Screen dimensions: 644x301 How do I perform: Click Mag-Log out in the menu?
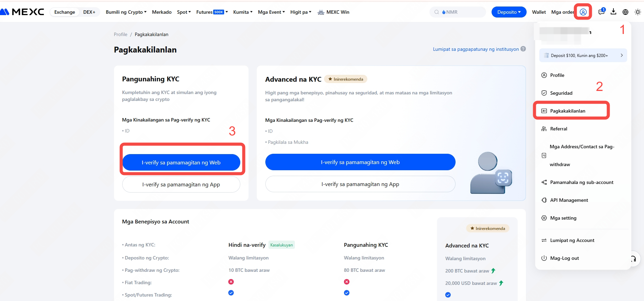[564, 258]
